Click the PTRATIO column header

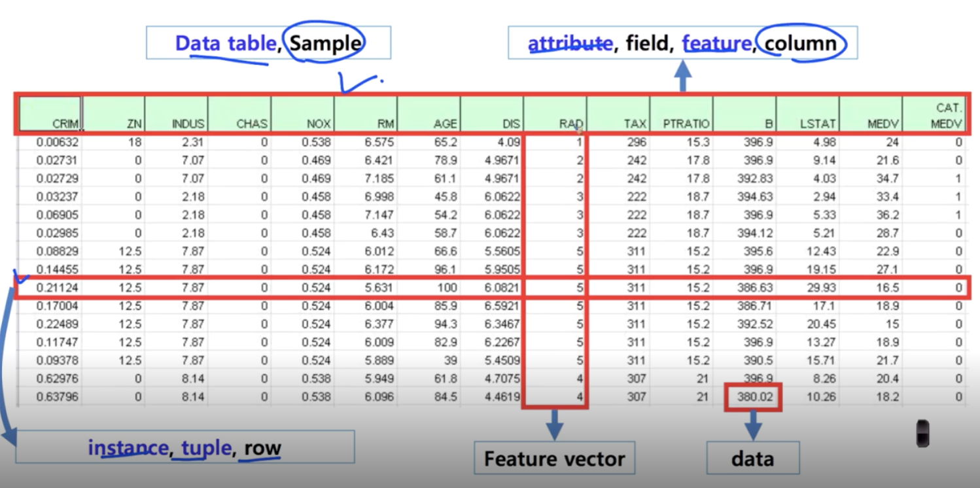(x=681, y=114)
